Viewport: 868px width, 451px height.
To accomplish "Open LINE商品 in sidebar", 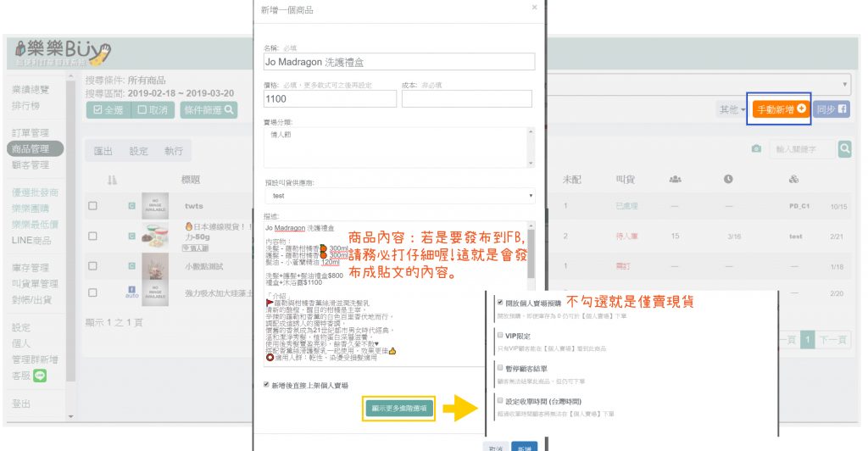I will (31, 240).
